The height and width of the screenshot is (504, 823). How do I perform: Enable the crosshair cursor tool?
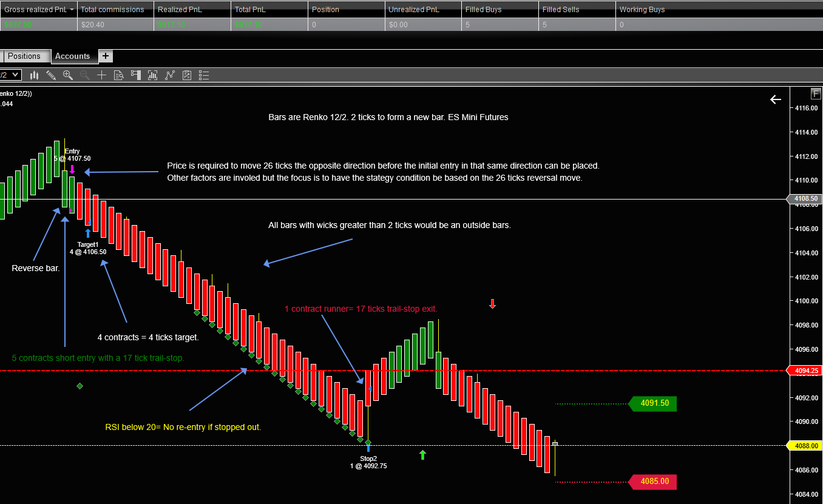pos(101,75)
